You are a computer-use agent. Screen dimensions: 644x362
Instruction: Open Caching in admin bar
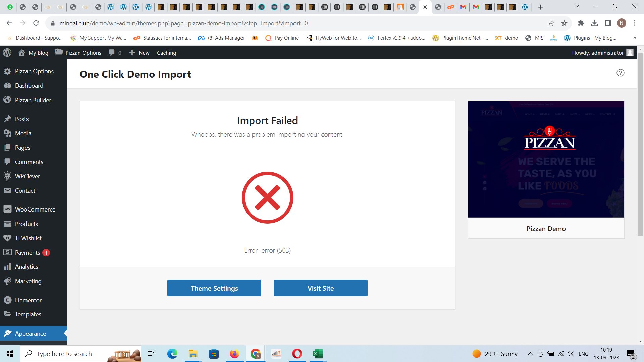click(x=167, y=53)
